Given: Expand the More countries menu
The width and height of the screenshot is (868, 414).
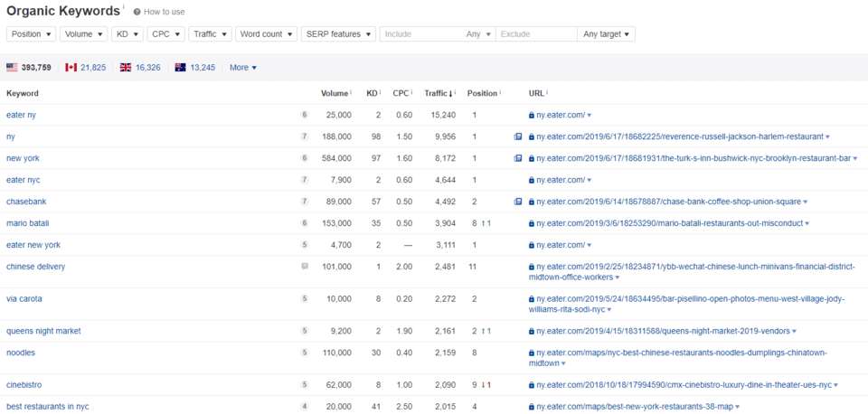Looking at the screenshot, I should coord(242,68).
